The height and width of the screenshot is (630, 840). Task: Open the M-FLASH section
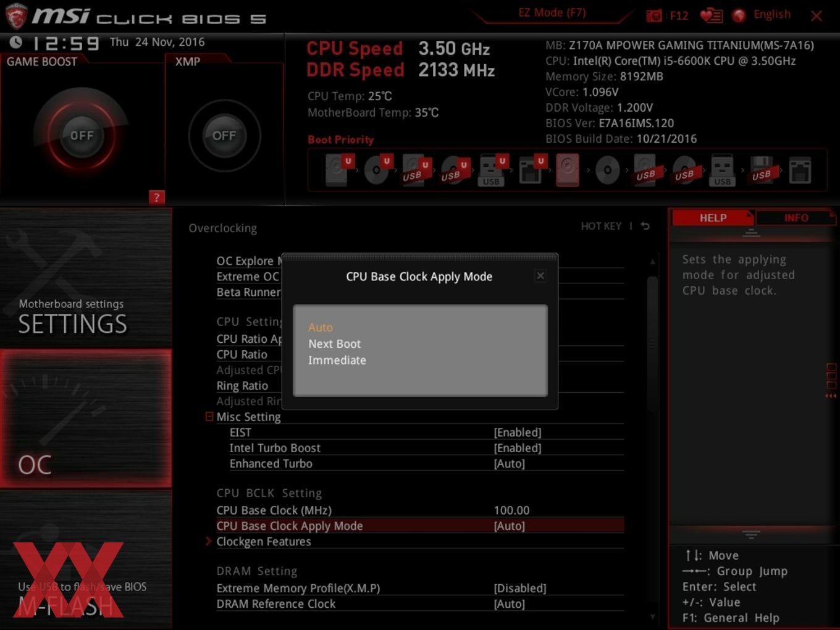86,560
